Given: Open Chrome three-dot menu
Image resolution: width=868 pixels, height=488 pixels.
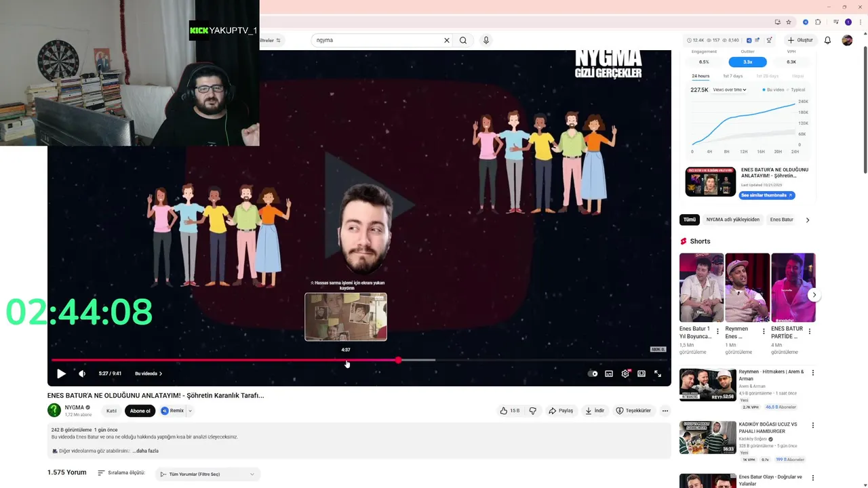Looking at the screenshot, I should coord(859,22).
